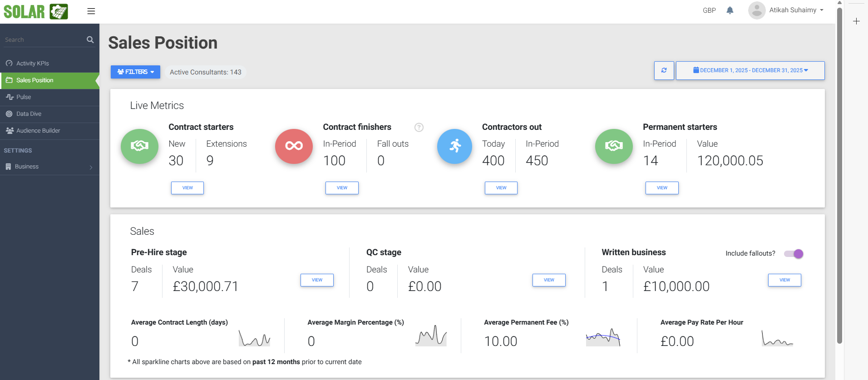Click View button for Written business
Screen dimensions: 868x380
pyautogui.click(x=784, y=280)
